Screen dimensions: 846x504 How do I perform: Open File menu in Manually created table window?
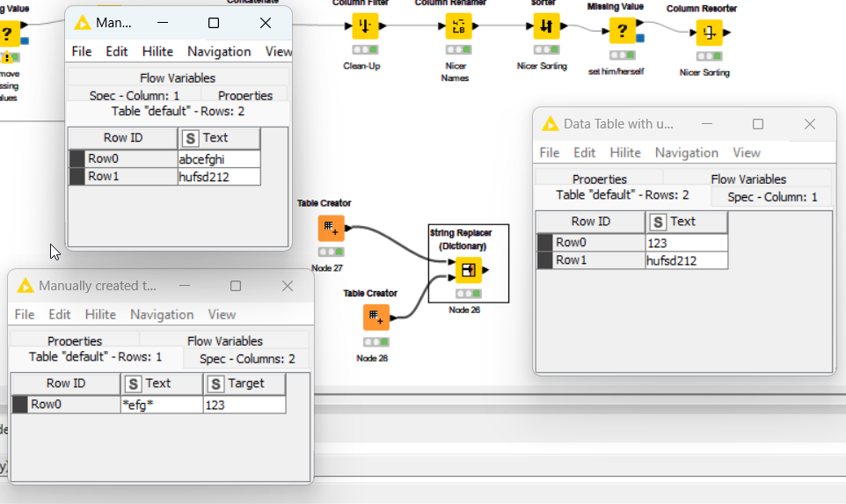(x=25, y=315)
